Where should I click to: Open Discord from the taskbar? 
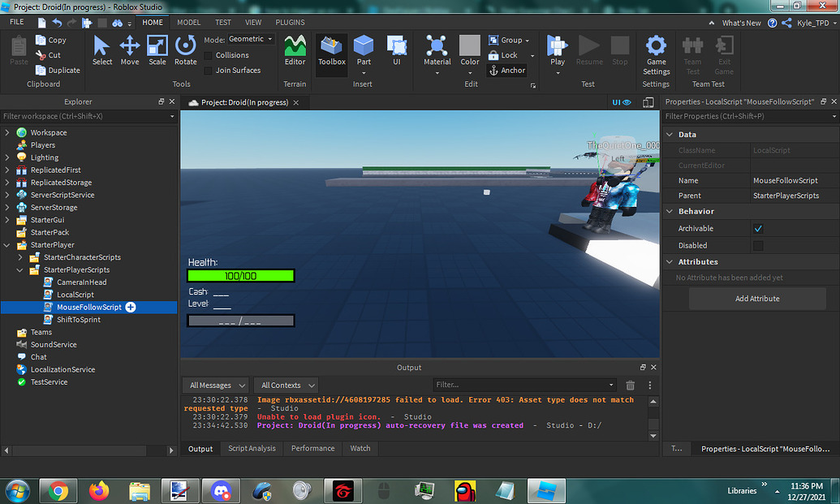pyautogui.click(x=221, y=491)
